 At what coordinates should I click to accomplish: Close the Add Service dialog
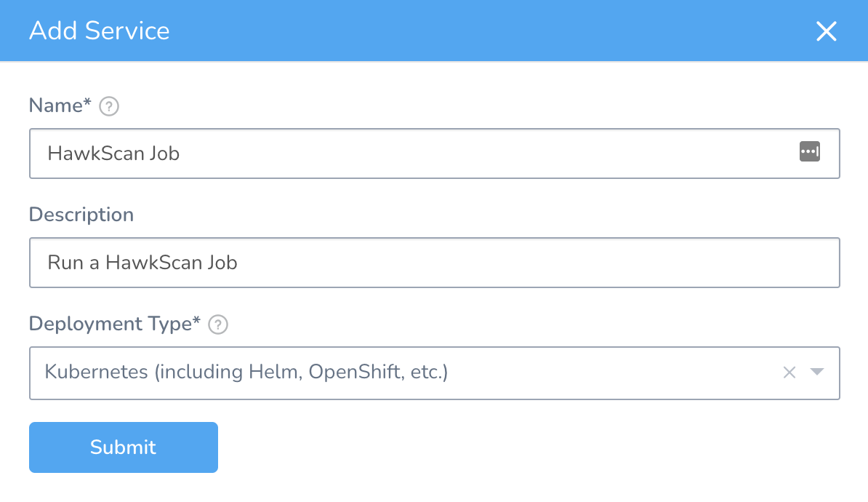827,31
